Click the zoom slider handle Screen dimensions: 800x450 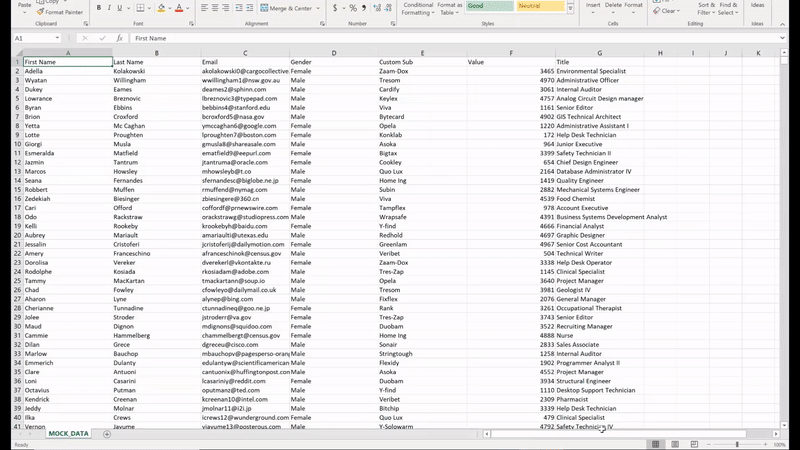coord(737,444)
